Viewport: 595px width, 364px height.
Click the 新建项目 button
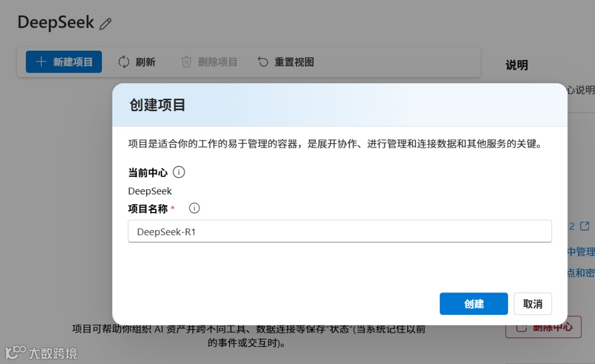(x=64, y=62)
